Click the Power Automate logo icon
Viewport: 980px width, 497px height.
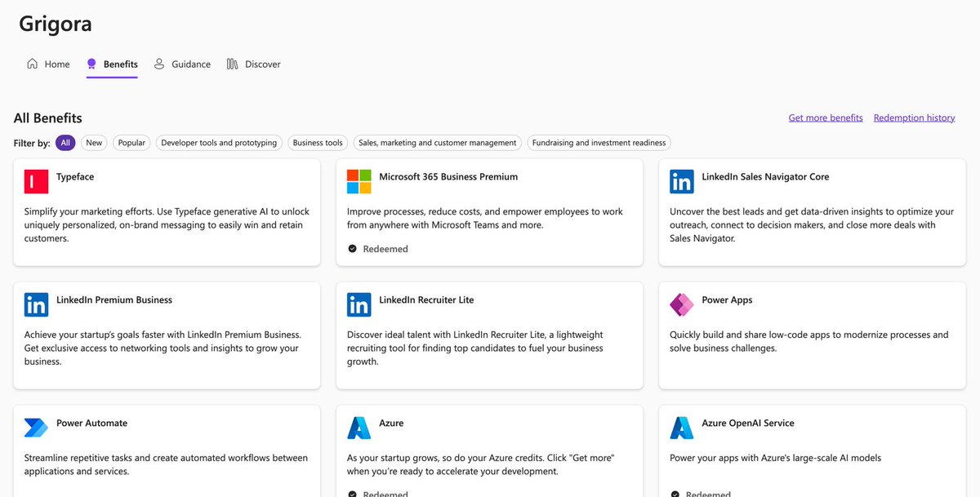tap(36, 428)
